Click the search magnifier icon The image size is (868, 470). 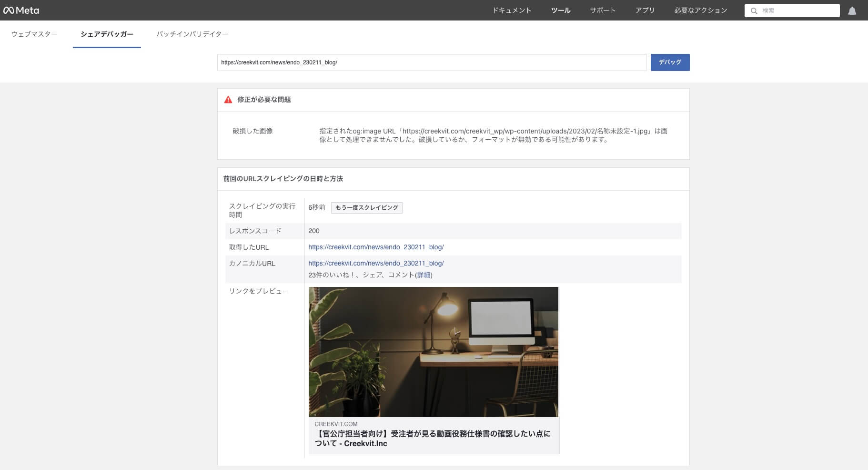[754, 11]
